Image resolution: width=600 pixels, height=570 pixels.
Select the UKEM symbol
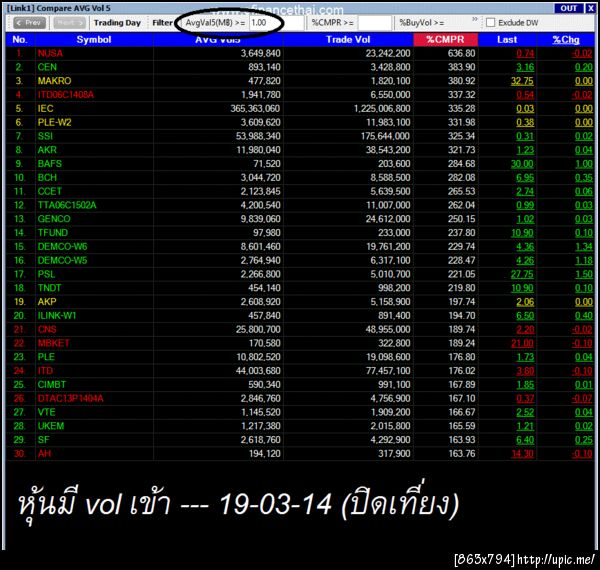pos(51,426)
